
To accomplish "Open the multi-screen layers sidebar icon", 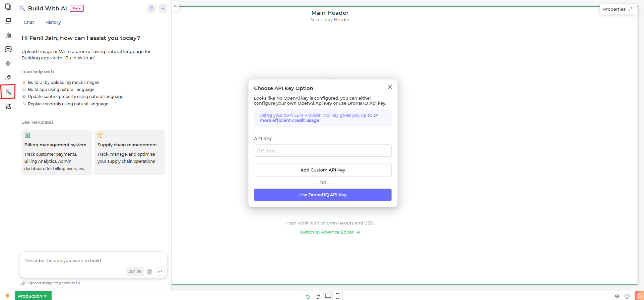I will click(8, 21).
